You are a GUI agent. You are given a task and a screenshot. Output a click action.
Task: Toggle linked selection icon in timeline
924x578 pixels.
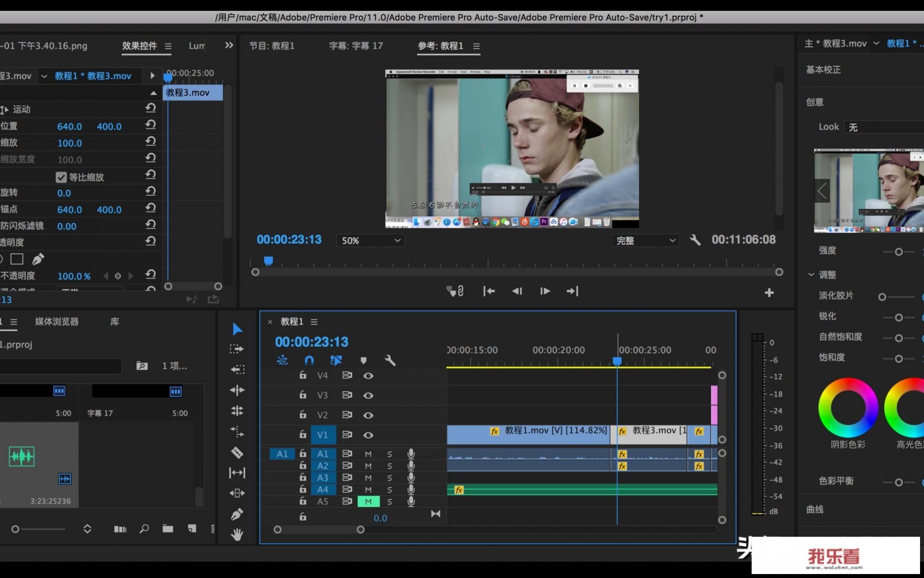pyautogui.click(x=336, y=361)
